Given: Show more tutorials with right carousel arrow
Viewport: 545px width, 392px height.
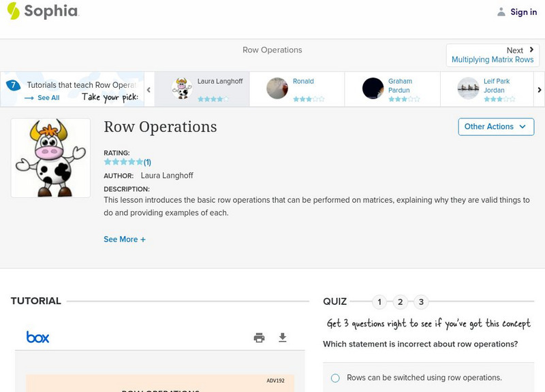Looking at the screenshot, I should (540, 90).
